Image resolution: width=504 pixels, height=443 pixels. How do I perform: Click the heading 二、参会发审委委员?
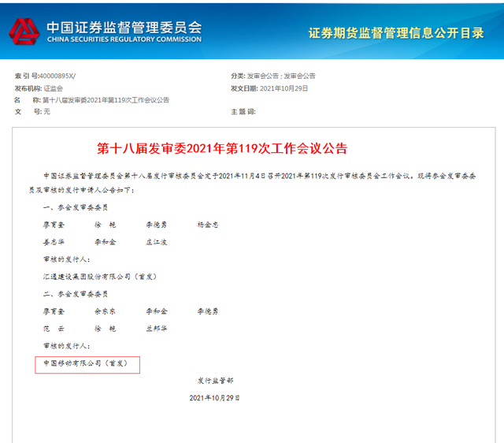(x=75, y=293)
